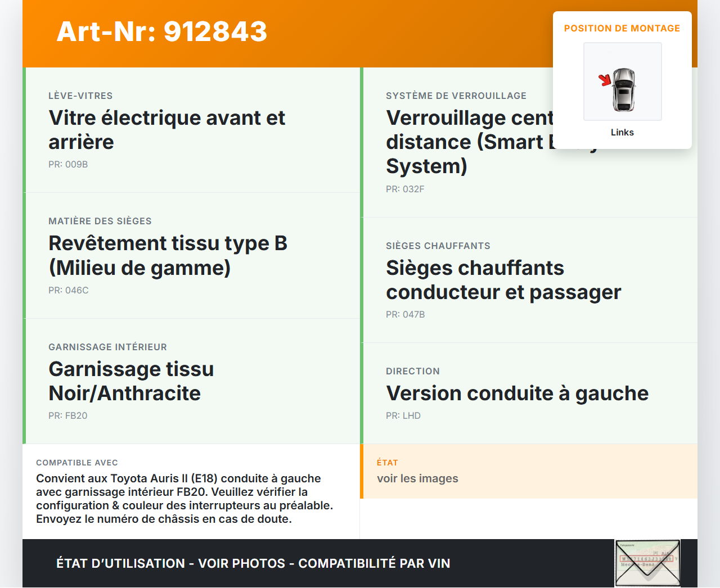Click the car position diagram image
The width and height of the screenshot is (720, 588).
pyautogui.click(x=622, y=81)
